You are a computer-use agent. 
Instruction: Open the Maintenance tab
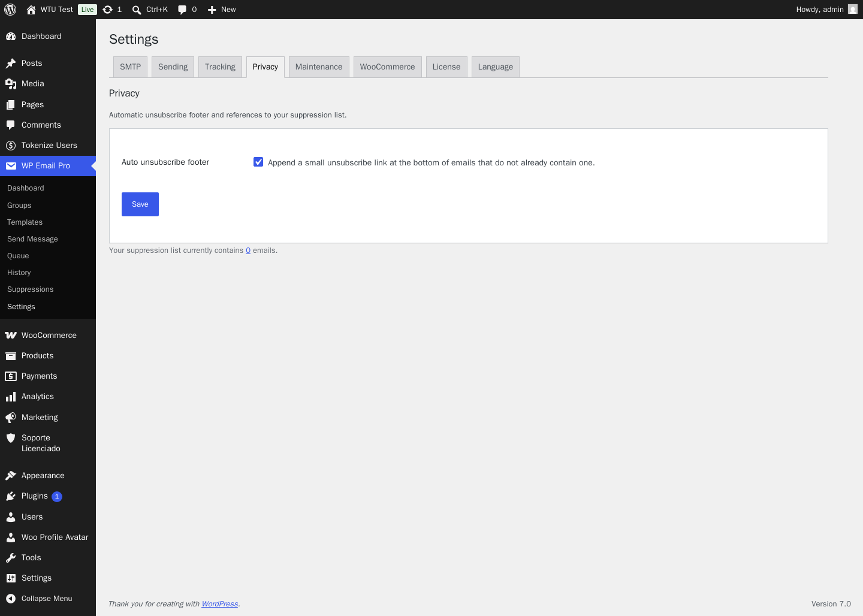(319, 67)
